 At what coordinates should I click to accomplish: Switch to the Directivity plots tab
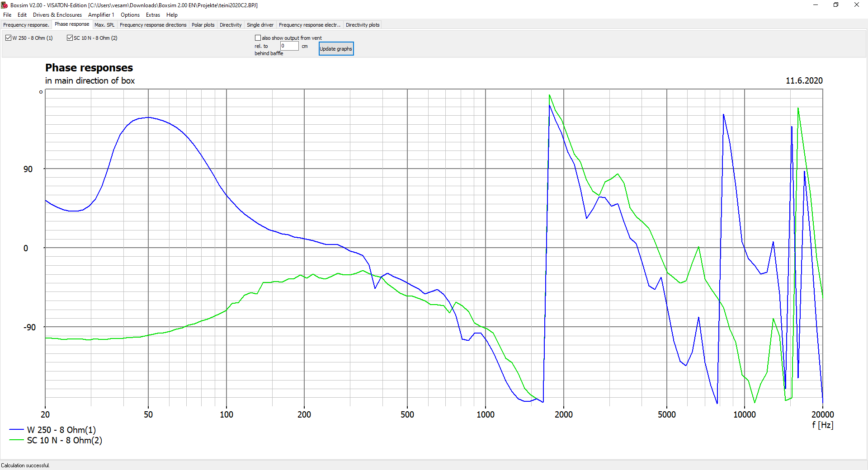coord(363,25)
